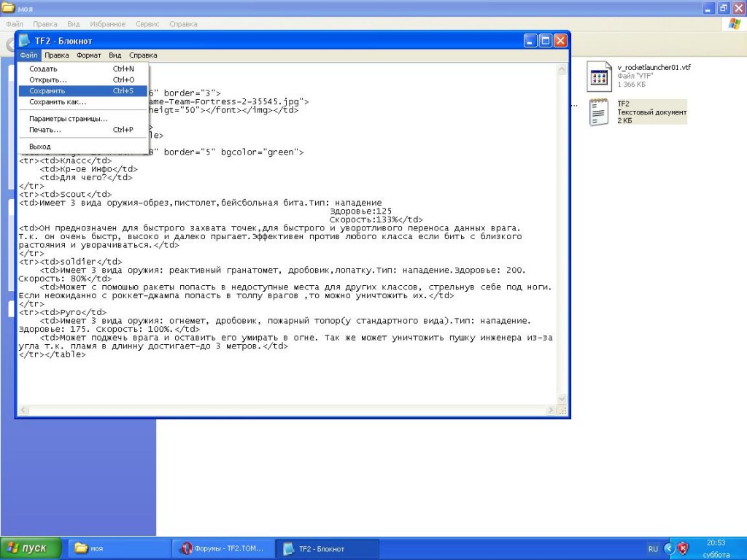Screen dimensions: 747x560
Task: Close the TF2 Notepad window
Action: (x=560, y=41)
